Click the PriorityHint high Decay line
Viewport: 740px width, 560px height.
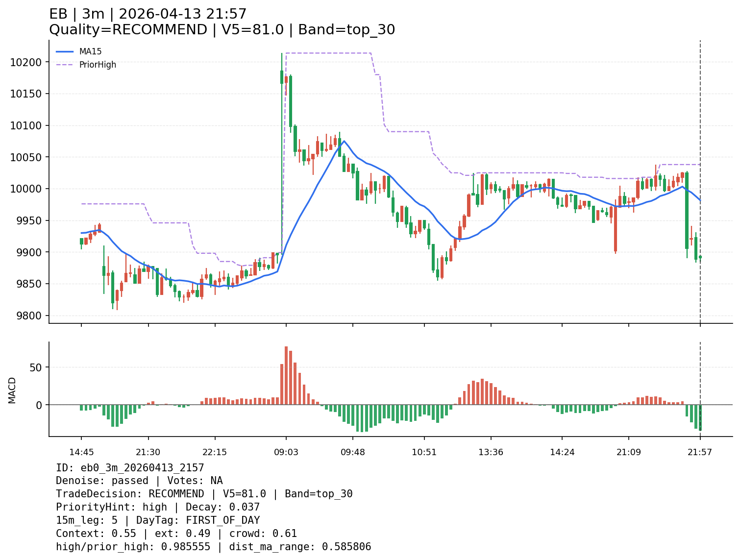(158, 507)
